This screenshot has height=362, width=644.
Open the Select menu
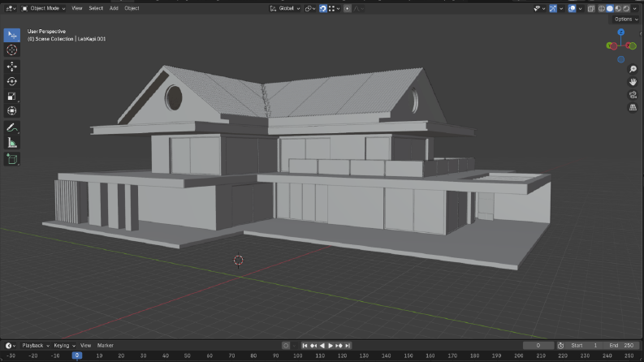(x=96, y=8)
